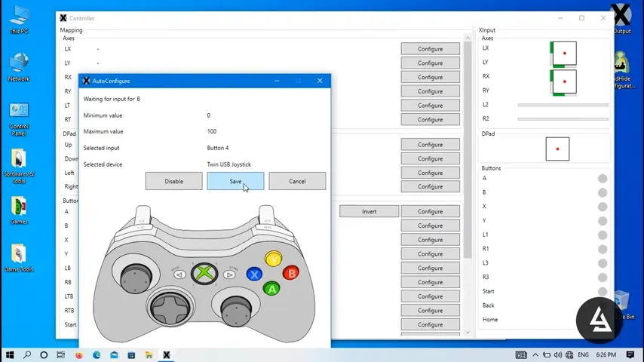Configure the RY axis
Viewport: 644px width, 362px height.
(x=430, y=91)
